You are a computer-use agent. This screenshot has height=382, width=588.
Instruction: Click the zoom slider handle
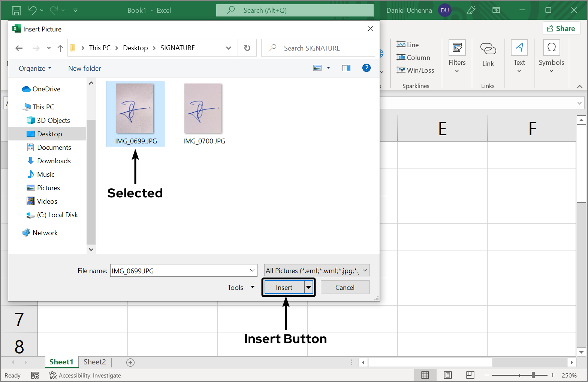(533, 375)
